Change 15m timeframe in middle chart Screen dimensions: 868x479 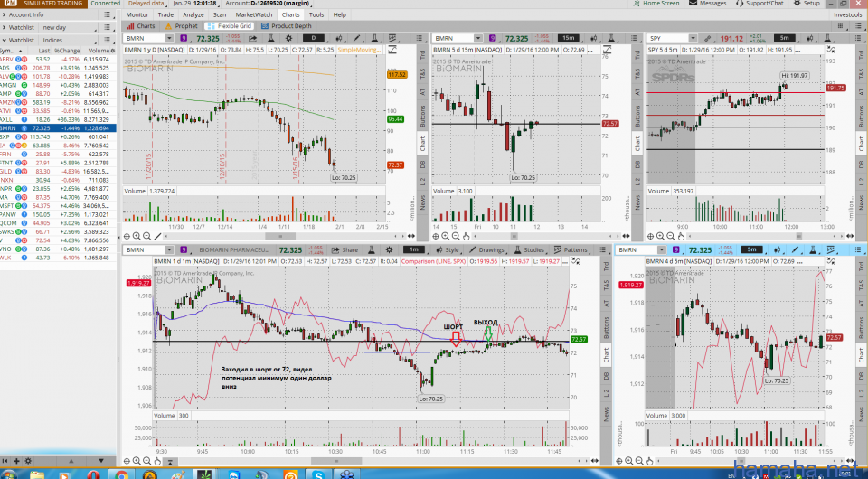568,38
